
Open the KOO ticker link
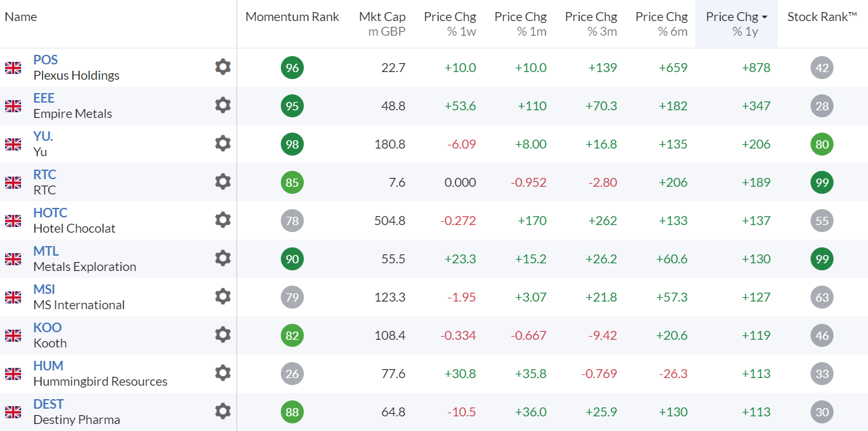(47, 328)
